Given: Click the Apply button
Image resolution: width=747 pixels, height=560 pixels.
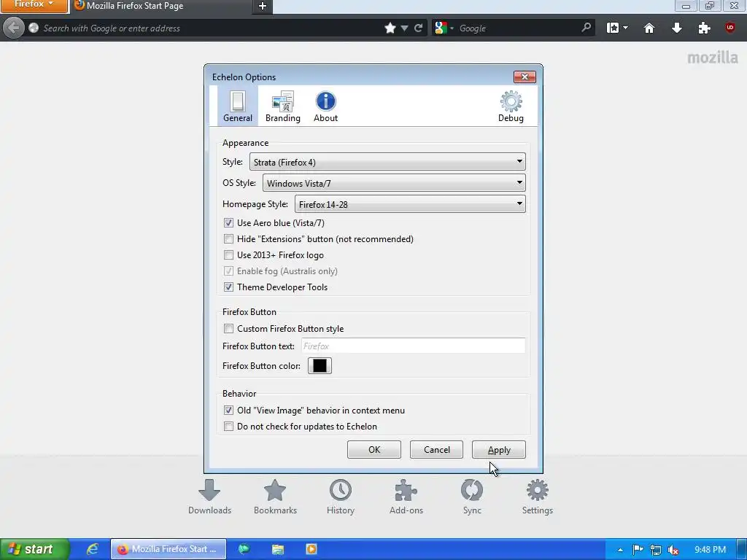Looking at the screenshot, I should point(499,449).
